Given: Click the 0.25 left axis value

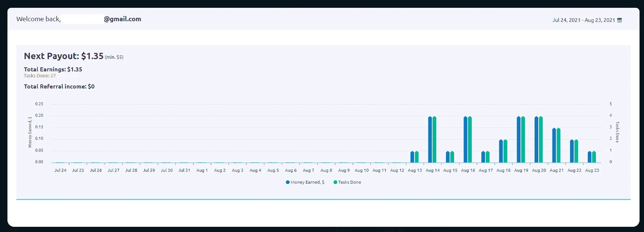Looking at the screenshot, I should click(x=39, y=104).
